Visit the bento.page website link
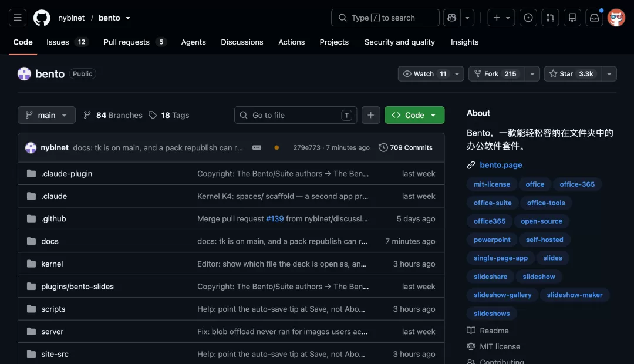The image size is (634, 364). click(x=501, y=165)
